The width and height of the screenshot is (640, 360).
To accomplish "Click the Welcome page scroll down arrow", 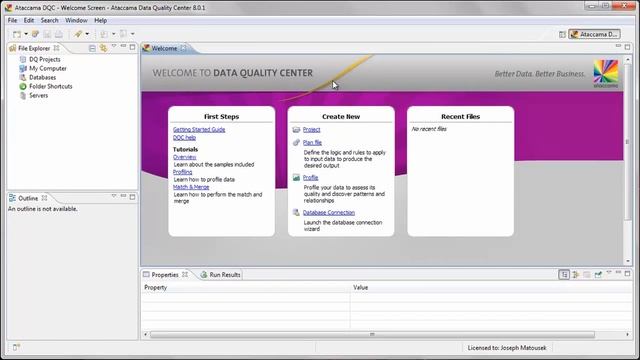I will (628, 261).
